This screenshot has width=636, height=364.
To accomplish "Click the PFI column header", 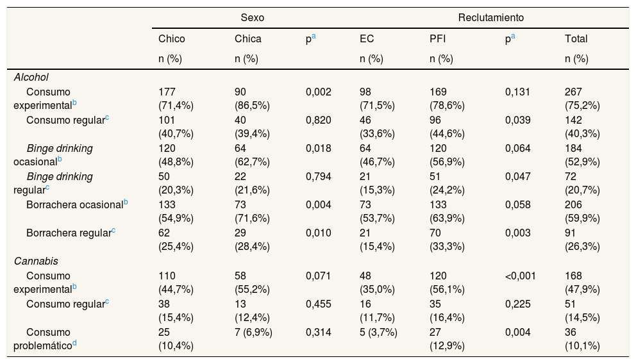I will pyautogui.click(x=439, y=39).
